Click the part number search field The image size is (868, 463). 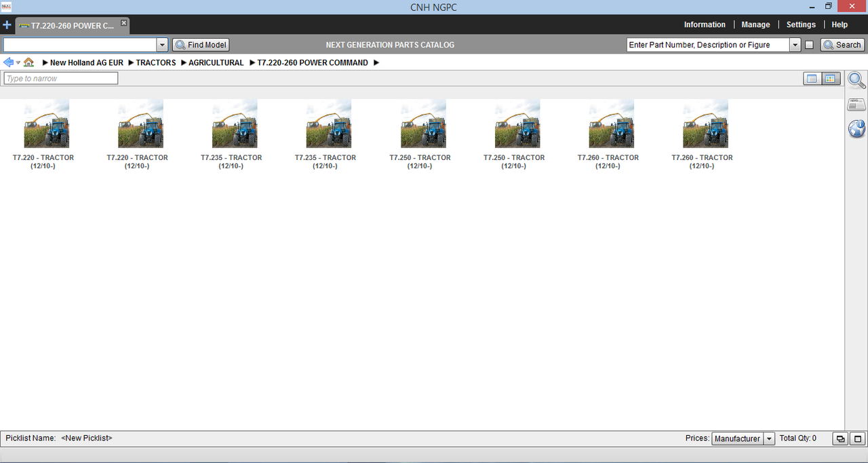coord(708,45)
